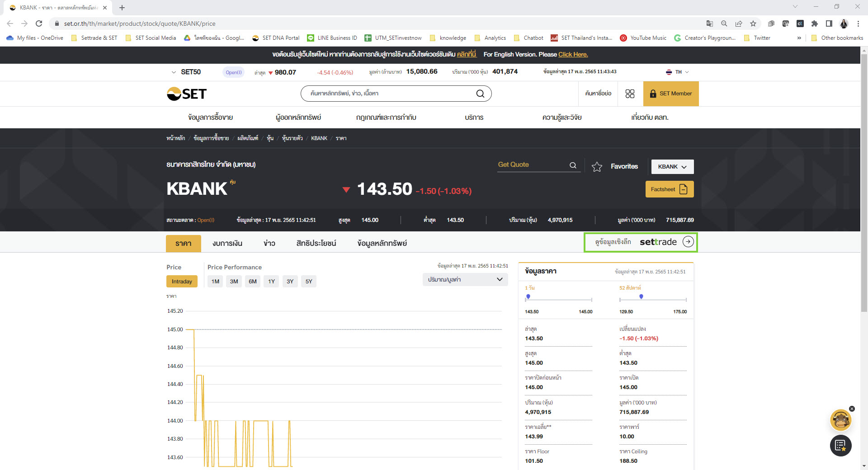Click the 52-week price range slider marker
The height and width of the screenshot is (470, 868).
[x=641, y=297]
